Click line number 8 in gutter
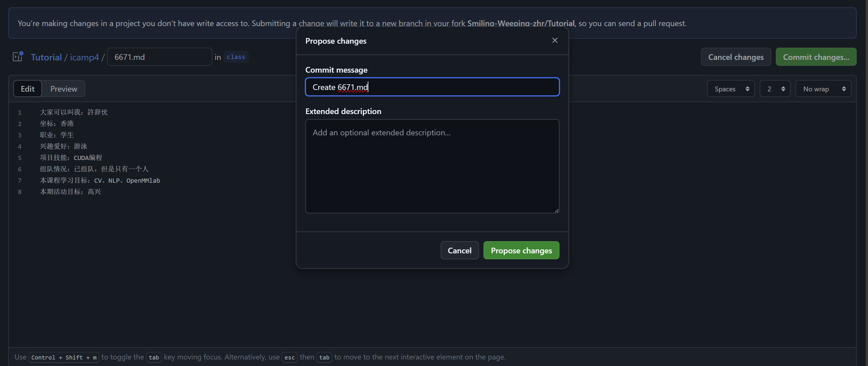The image size is (868, 366). point(20,192)
